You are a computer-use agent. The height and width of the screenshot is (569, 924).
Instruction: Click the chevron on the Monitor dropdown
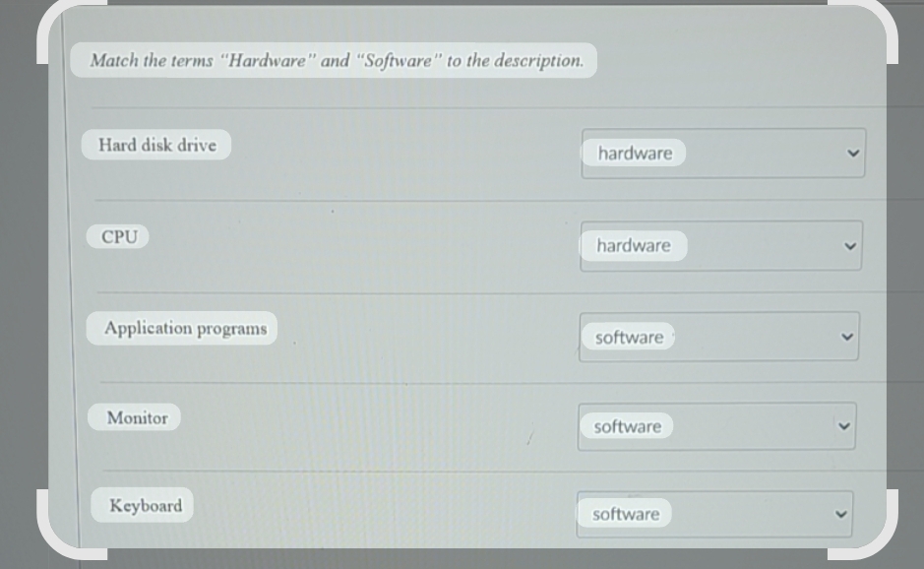pyautogui.click(x=842, y=426)
